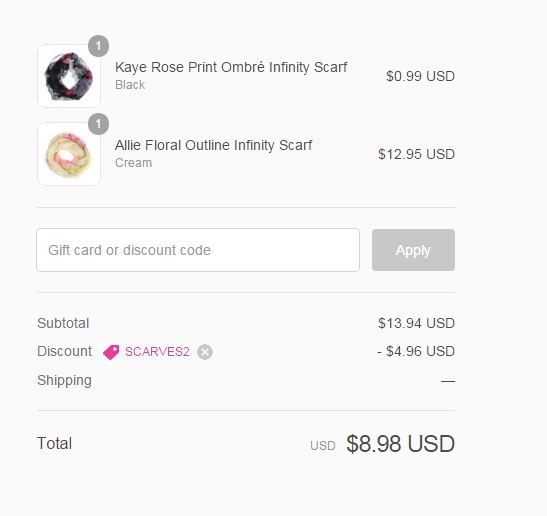
Task: Select the Kaye Rose Print Ombré Infinity Scarf title
Action: point(231,67)
